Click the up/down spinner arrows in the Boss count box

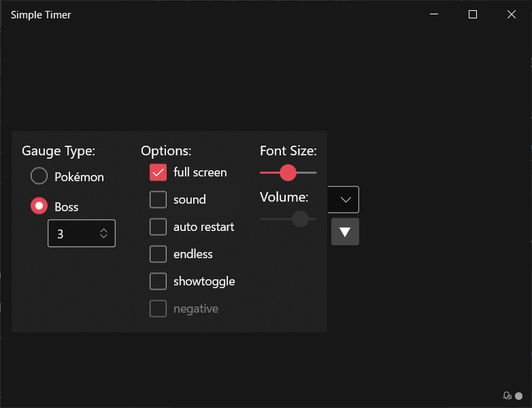coord(103,234)
